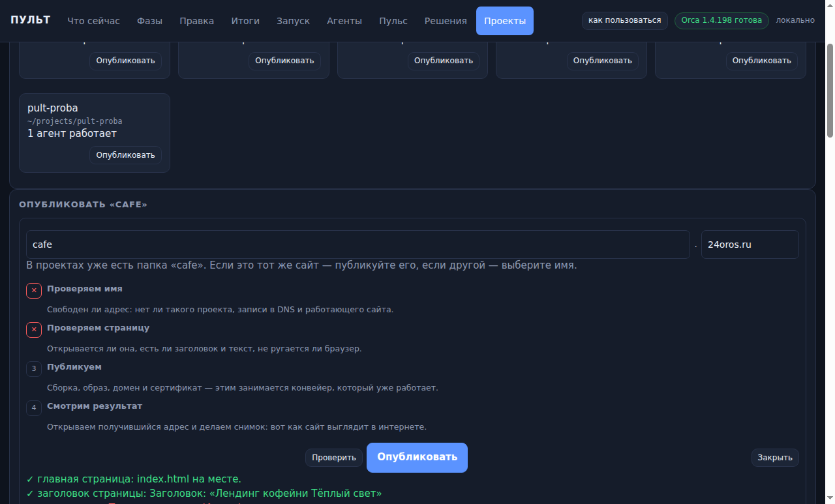Click the vertical page scrollbar
The height and width of the screenshot is (504, 835).
point(830,91)
